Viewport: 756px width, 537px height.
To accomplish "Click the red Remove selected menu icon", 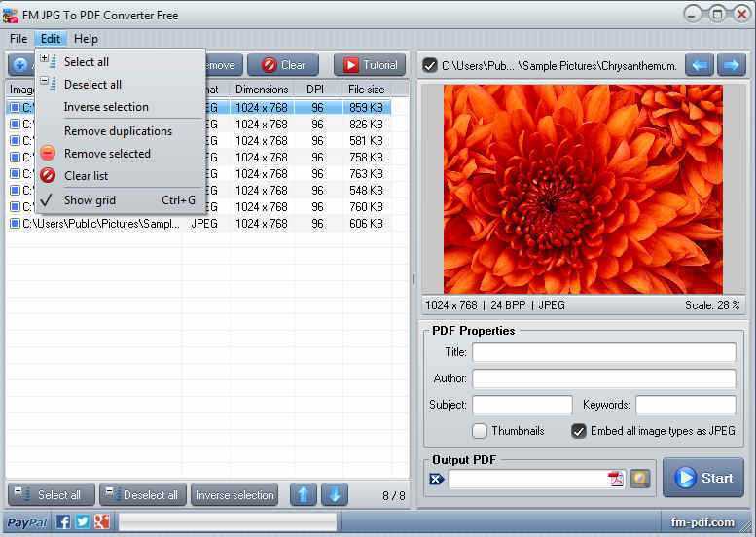I will [48, 154].
